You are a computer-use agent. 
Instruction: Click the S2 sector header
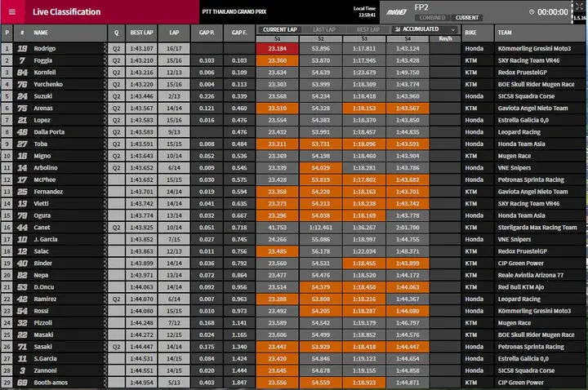coord(321,38)
